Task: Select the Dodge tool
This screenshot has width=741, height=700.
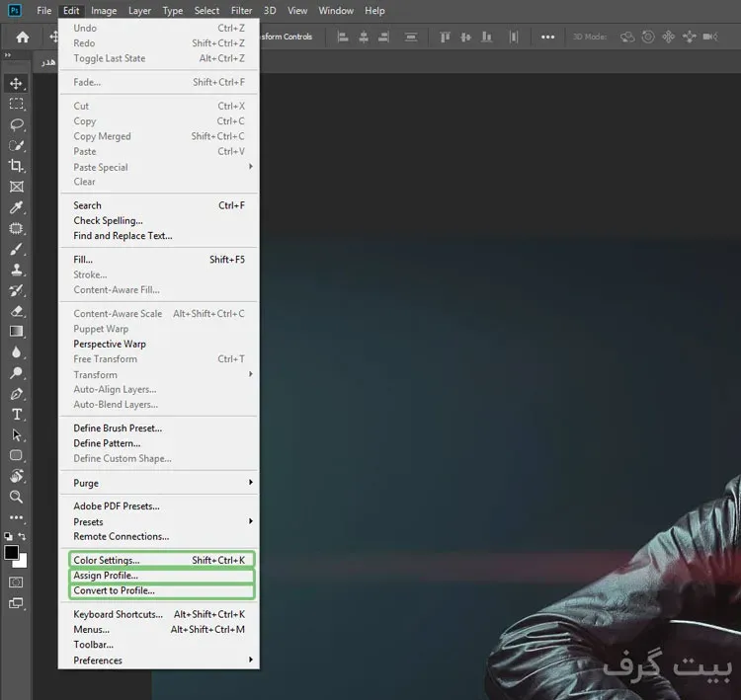Action: pos(16,373)
